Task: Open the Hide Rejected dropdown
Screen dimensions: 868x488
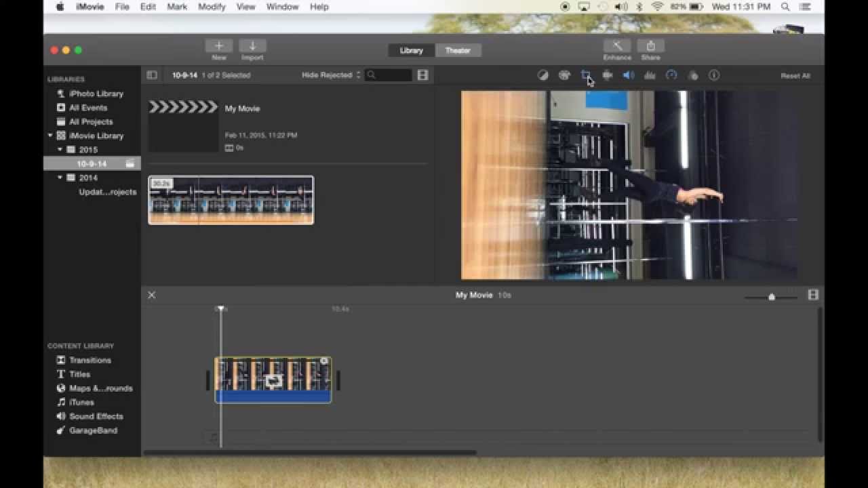Action: pyautogui.click(x=331, y=75)
